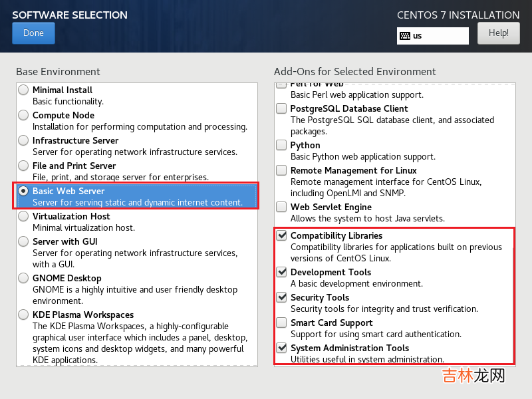Uncheck Compatibility Libraries add-on
Screen dimensions: 532x399
pos(282,235)
